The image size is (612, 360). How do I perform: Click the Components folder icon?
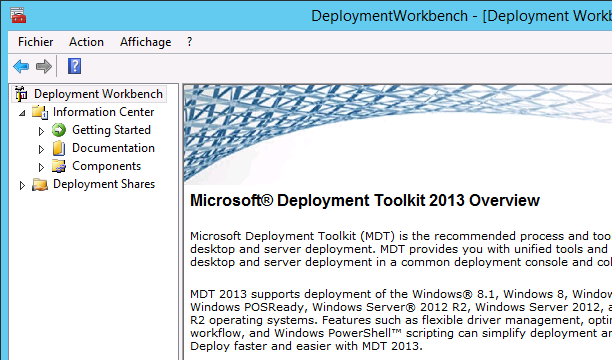(x=59, y=166)
